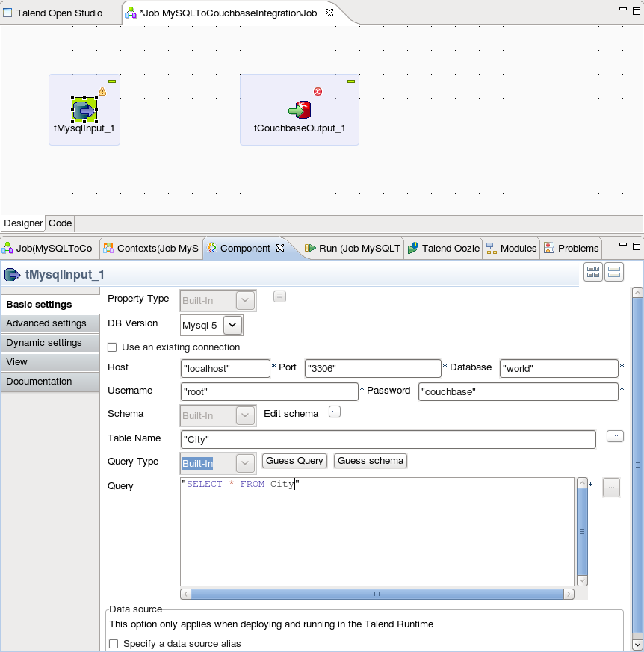Click the small button beside Property Type
The height and width of the screenshot is (652, 644).
(279, 297)
